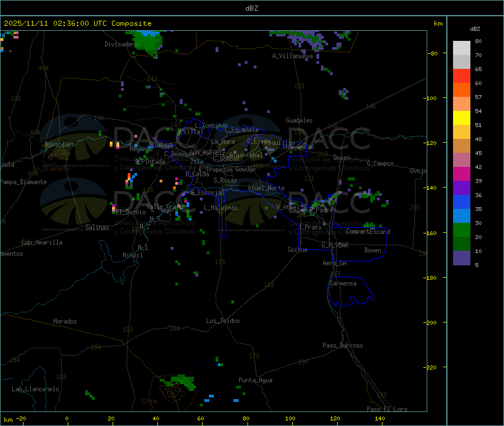This screenshot has width=504, height=426.
Task: Select the V_Atuel label
Action: (288, 207)
